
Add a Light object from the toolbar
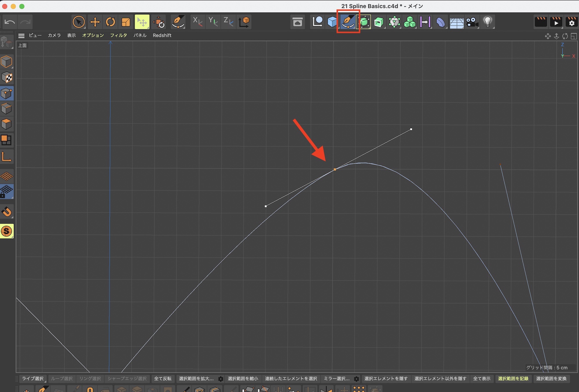pos(488,22)
